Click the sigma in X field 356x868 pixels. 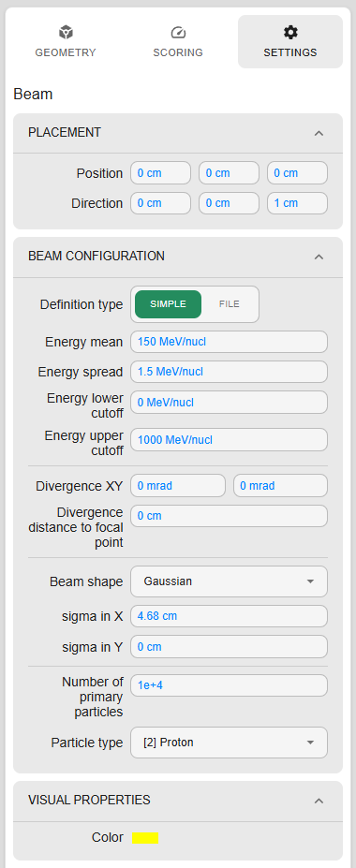pos(229,615)
